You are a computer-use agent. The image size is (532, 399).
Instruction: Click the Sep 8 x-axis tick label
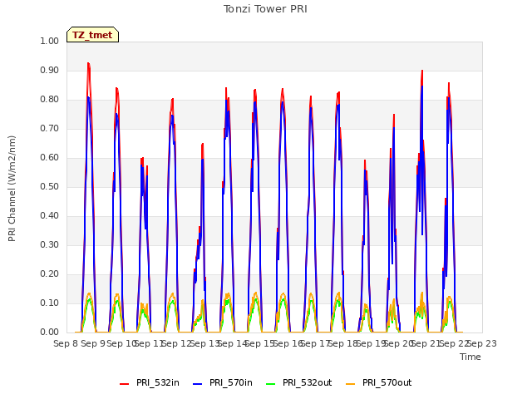tap(66, 343)
